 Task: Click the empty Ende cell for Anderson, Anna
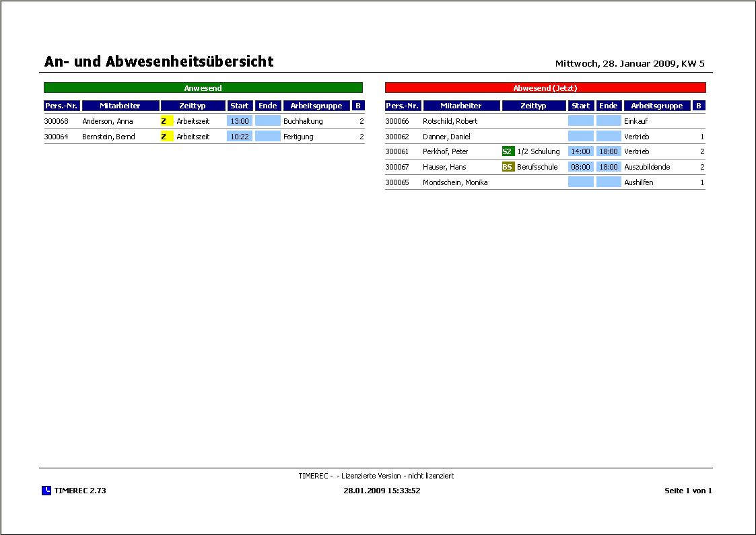click(267, 121)
